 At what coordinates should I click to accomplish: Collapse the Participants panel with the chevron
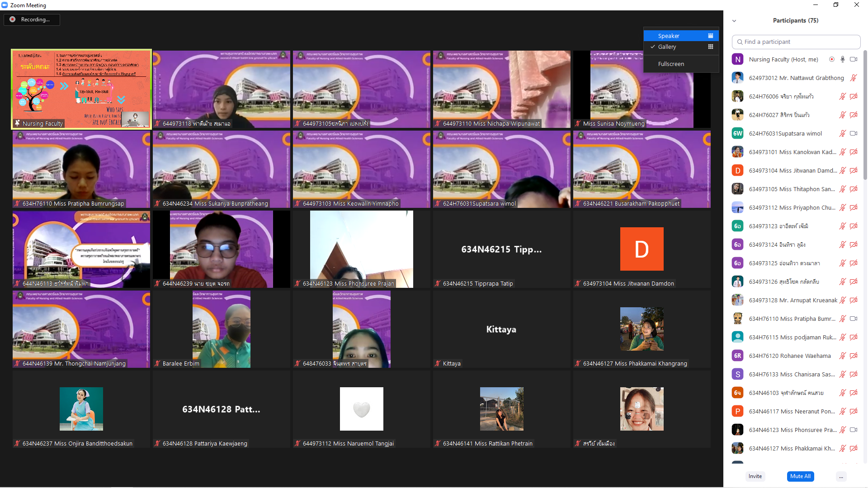734,21
